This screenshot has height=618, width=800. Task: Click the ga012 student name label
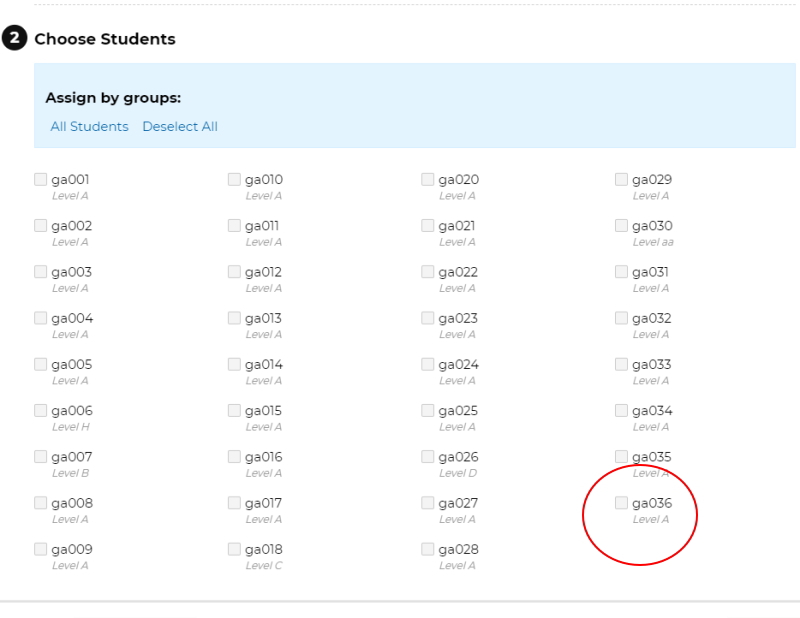(x=263, y=273)
